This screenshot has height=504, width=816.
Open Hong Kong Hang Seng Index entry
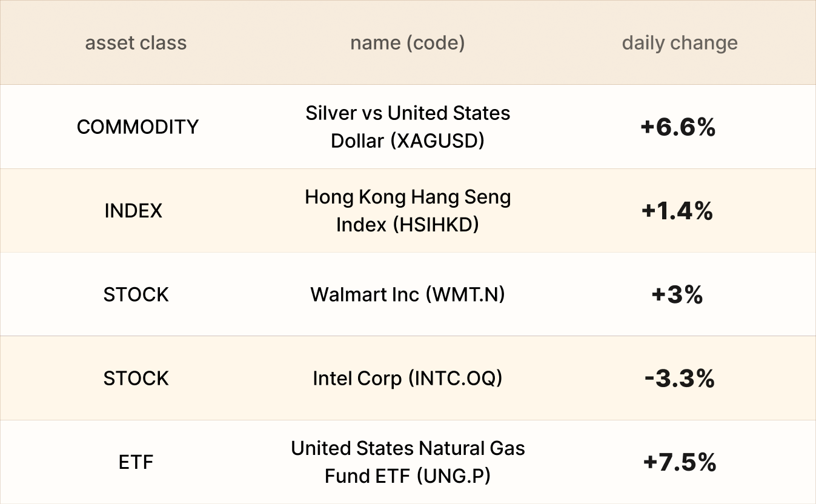[x=408, y=211]
